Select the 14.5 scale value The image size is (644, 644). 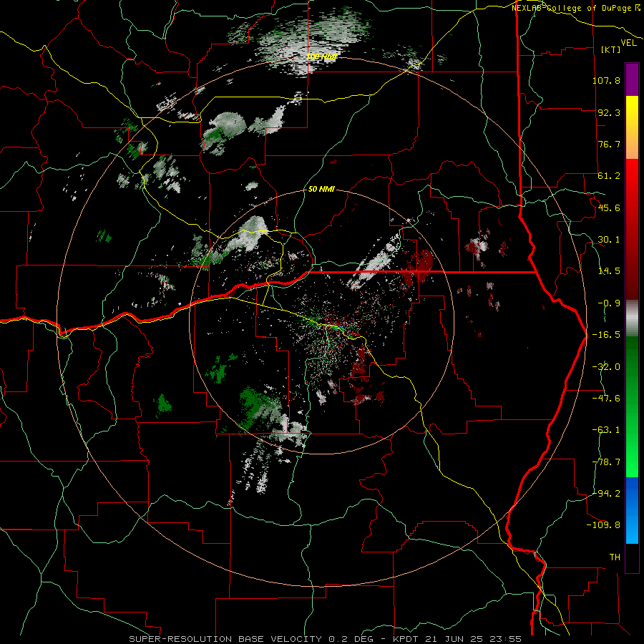[609, 271]
